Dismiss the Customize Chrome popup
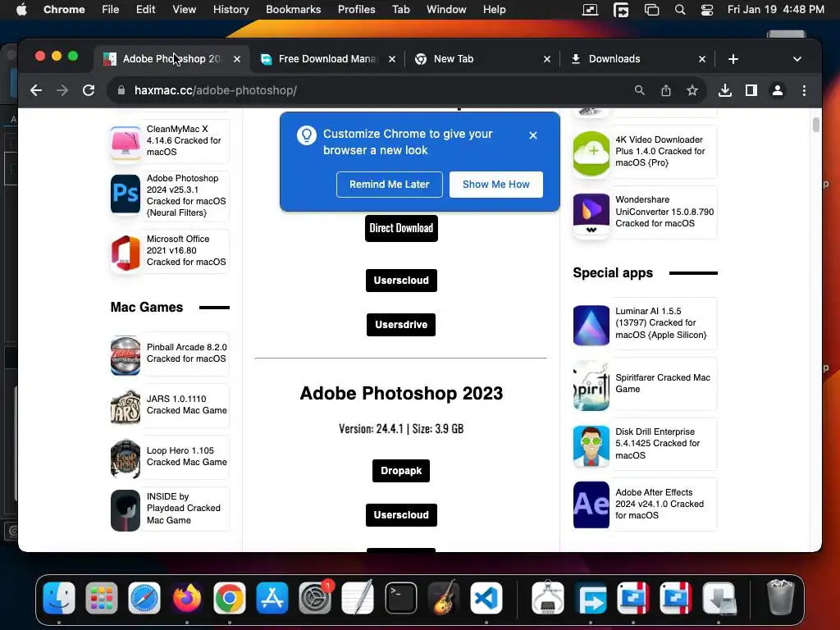 (x=533, y=135)
